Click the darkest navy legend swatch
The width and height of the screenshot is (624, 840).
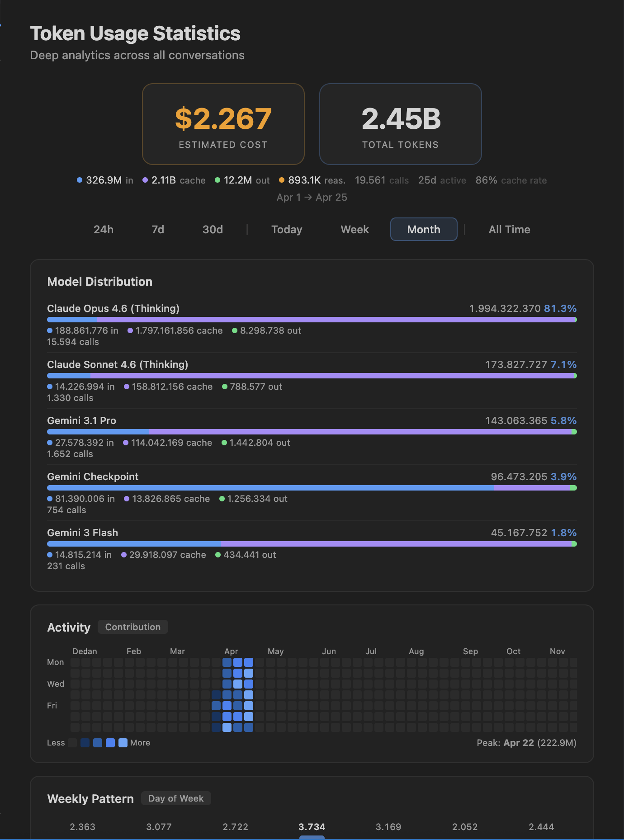tap(85, 743)
